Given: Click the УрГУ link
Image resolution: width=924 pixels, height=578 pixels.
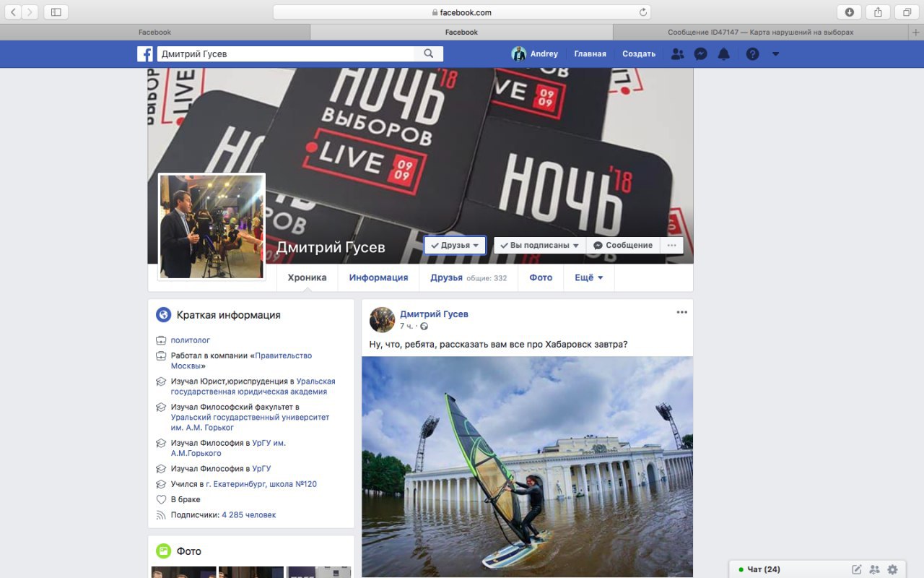Looking at the screenshot, I should pyautogui.click(x=262, y=469).
